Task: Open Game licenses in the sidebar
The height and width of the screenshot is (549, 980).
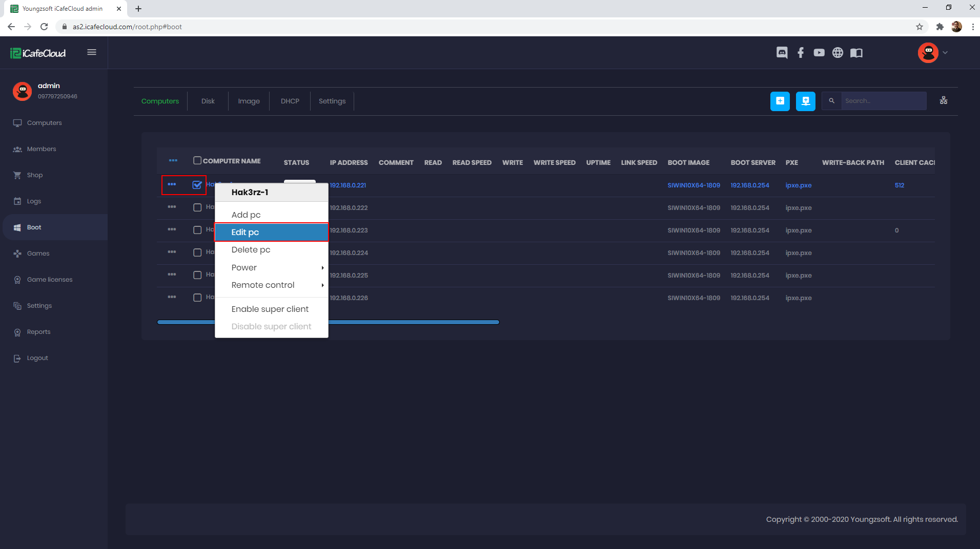Action: click(49, 279)
